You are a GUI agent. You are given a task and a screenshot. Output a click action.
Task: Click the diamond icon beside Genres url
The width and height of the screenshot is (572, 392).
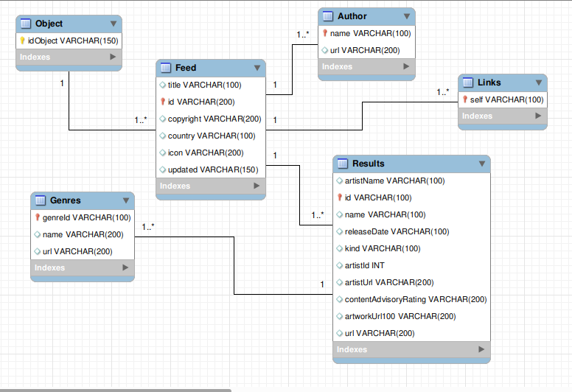click(x=37, y=251)
